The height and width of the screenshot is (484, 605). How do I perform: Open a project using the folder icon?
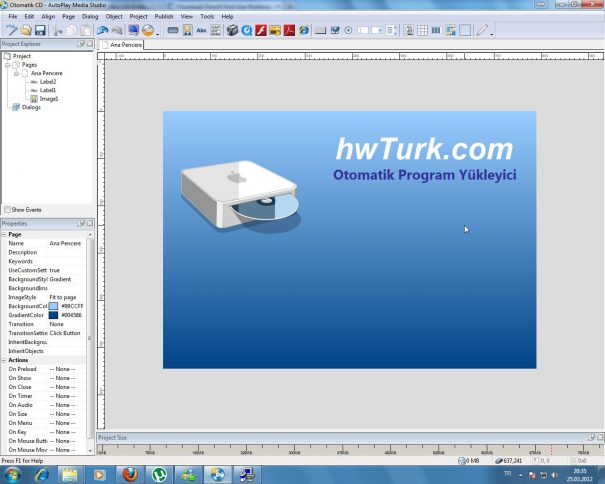pyautogui.click(x=26, y=30)
